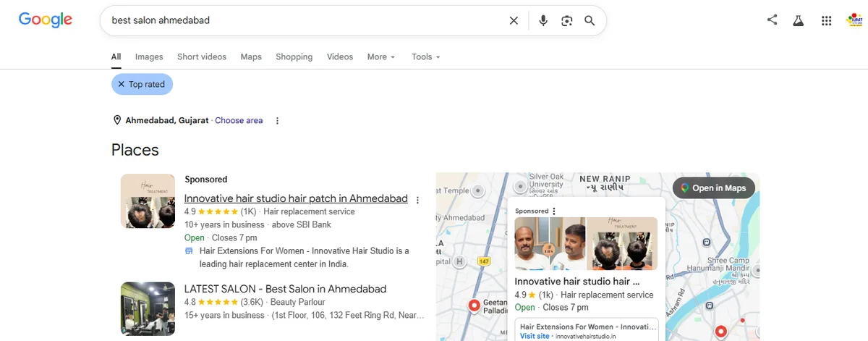This screenshot has width=868, height=341.
Task: Click map card photo of two men
Action: coord(549,244)
